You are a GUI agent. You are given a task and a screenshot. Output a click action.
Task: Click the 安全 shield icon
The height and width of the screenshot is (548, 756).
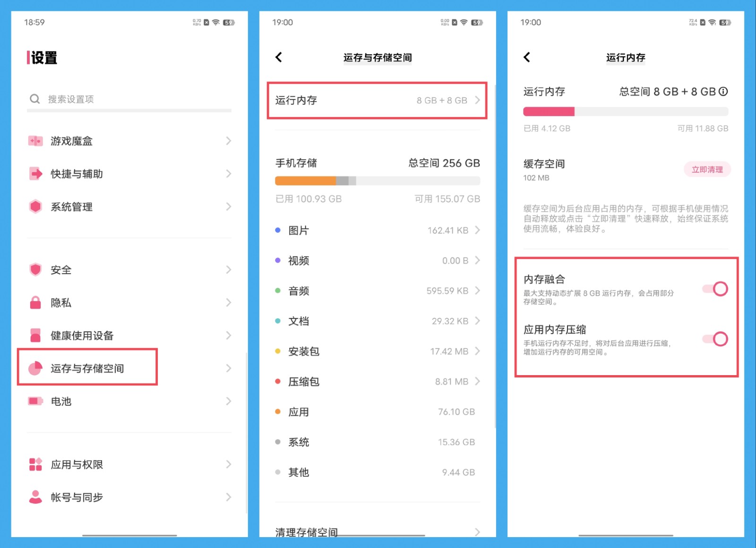36,269
